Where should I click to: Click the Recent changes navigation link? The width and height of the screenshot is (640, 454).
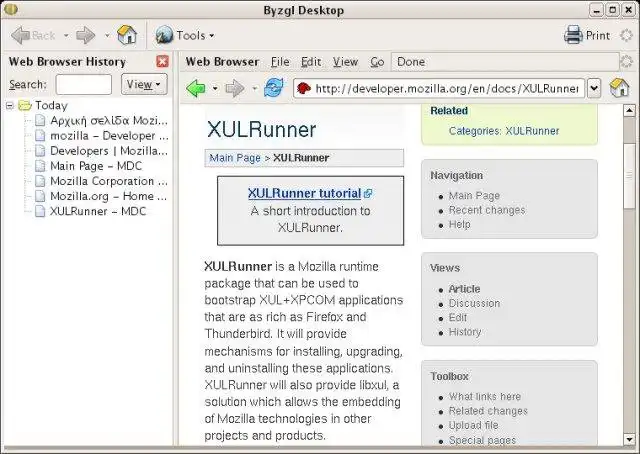tap(487, 210)
